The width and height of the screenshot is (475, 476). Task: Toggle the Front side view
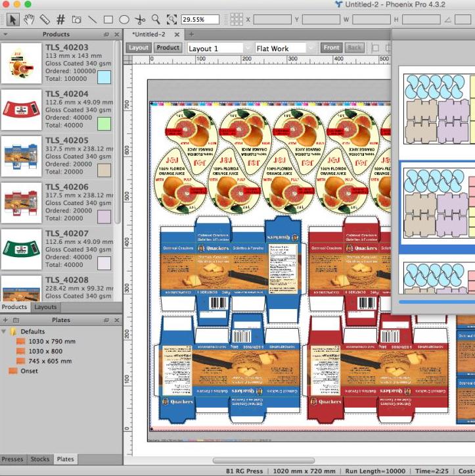pos(332,48)
